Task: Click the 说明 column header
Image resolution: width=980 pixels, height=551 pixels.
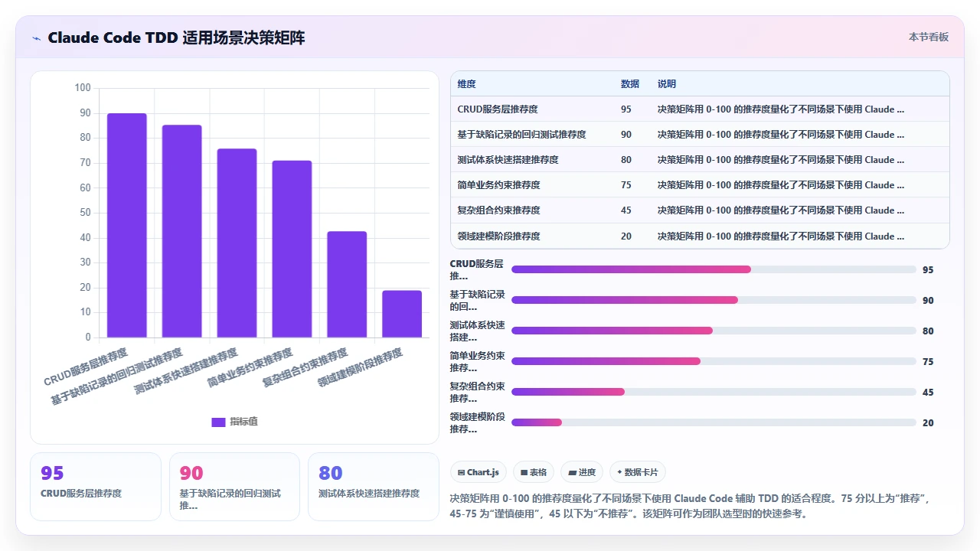Action: (667, 84)
